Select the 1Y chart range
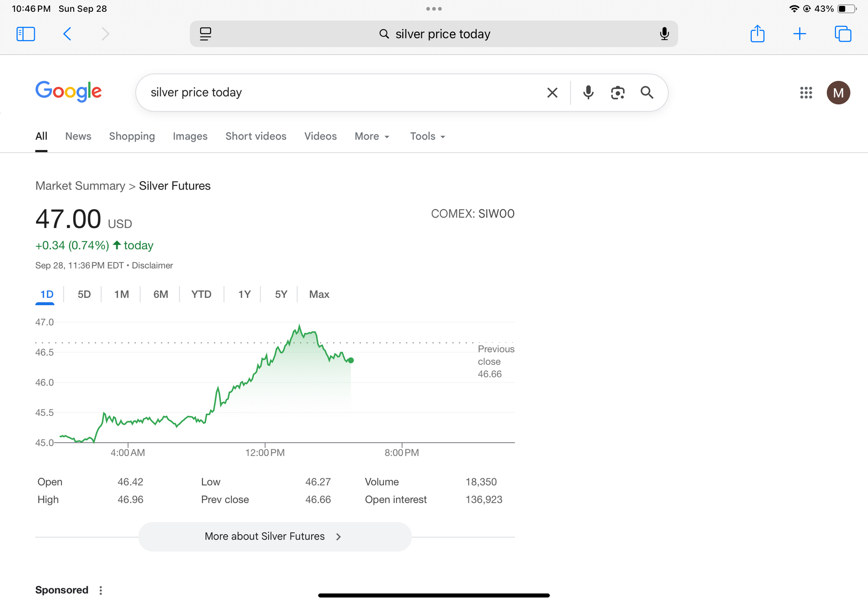This screenshot has height=603, width=868. 244,295
